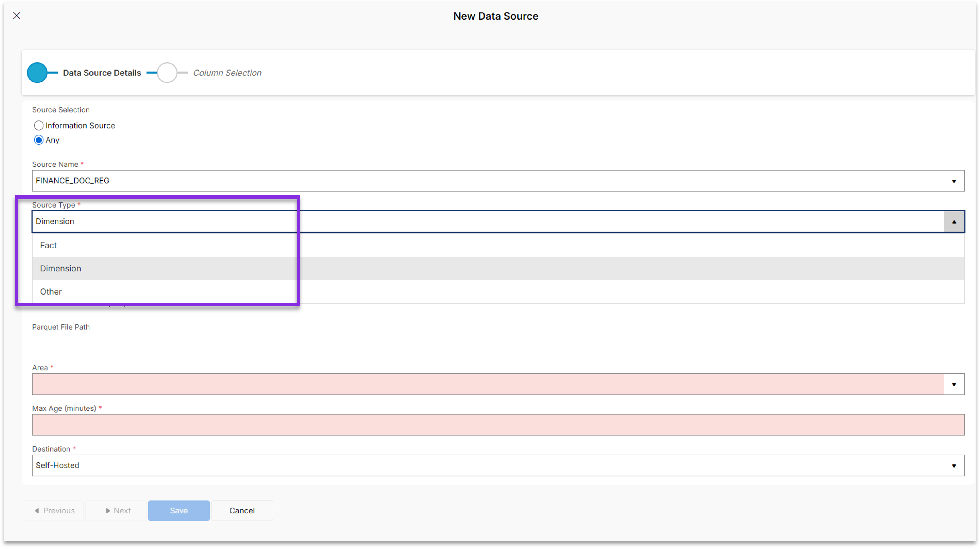980x548 pixels.
Task: Choose Fact from Source Type list
Action: coord(498,245)
